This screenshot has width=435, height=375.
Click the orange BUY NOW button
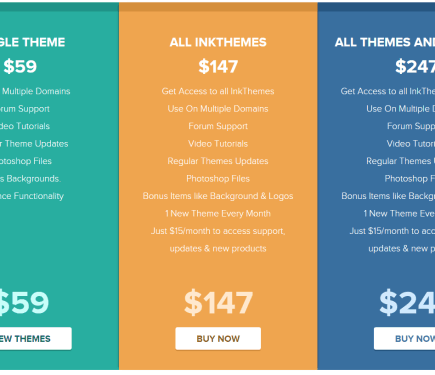pos(218,339)
